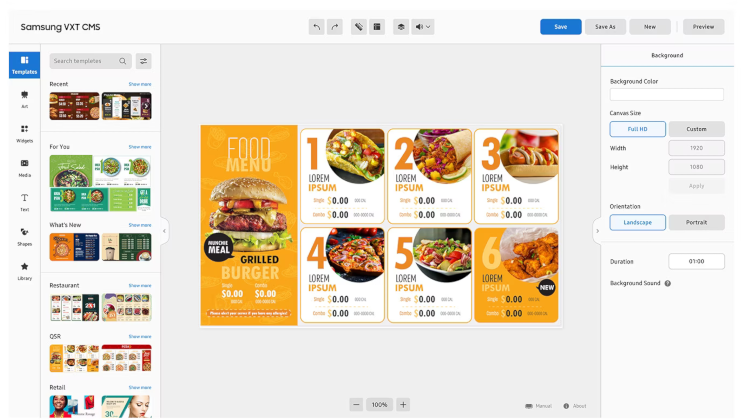Switch to the Templates sidebar tab
The width and height of the screenshot is (747, 420).
(x=24, y=65)
